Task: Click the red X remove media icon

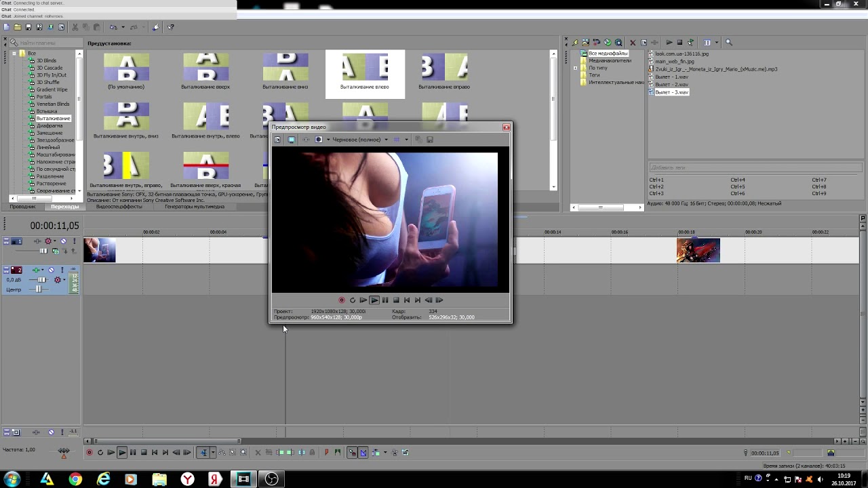Action: click(633, 42)
